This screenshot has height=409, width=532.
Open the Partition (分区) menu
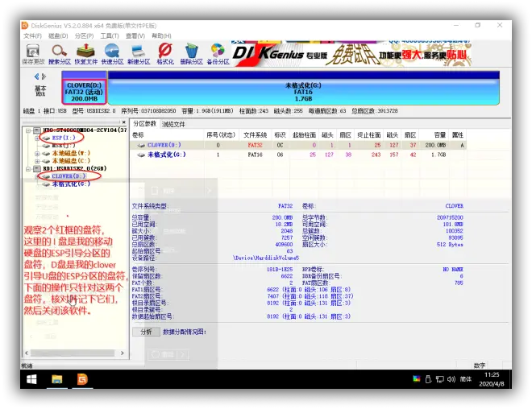(84, 36)
